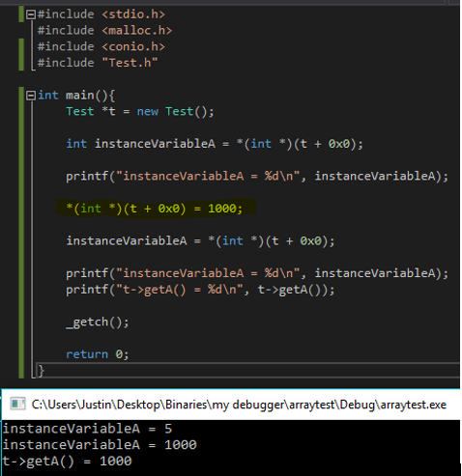Click the 'int instanceVariableA' declaration
Image resolution: width=462 pixels, height=476 pixels.
140,144
